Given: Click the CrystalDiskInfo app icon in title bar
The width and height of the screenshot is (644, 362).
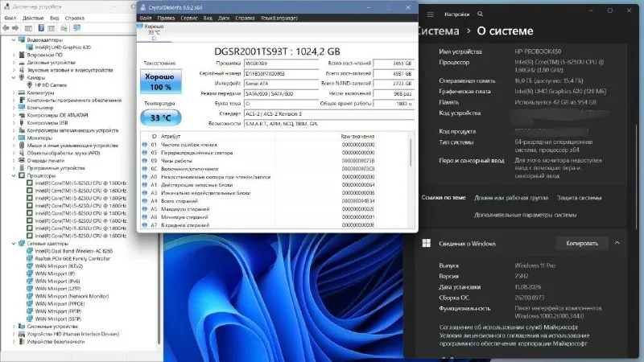Looking at the screenshot, I should point(143,7).
